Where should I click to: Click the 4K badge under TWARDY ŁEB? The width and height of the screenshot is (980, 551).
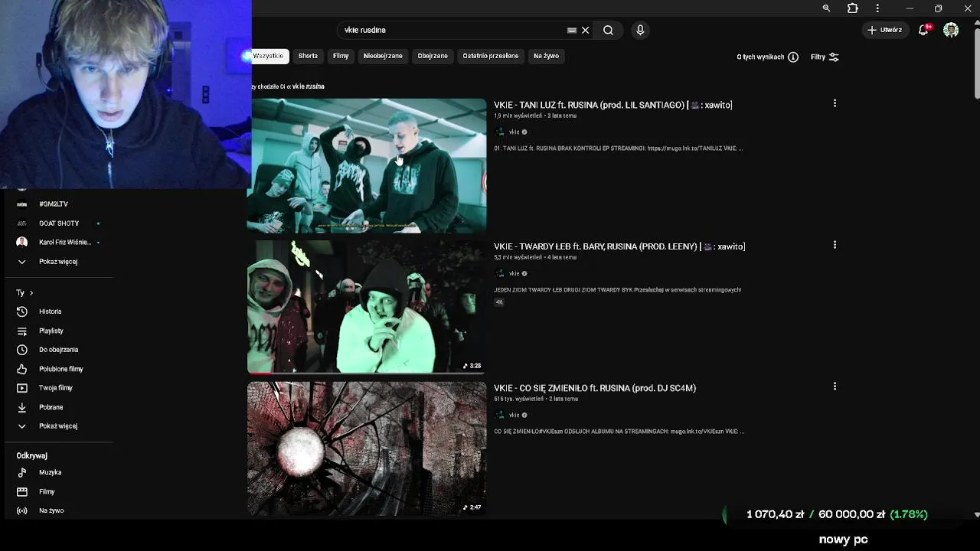click(x=499, y=302)
